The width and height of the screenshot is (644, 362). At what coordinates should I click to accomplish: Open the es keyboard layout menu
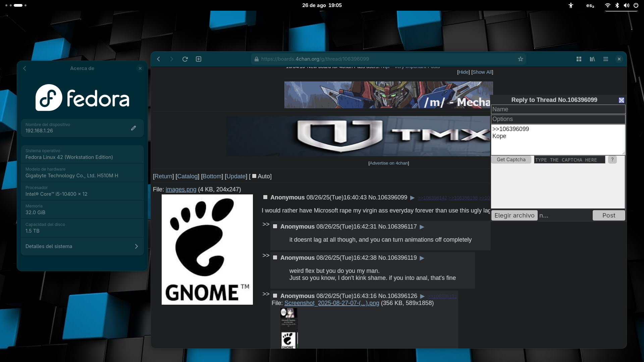(x=590, y=5)
